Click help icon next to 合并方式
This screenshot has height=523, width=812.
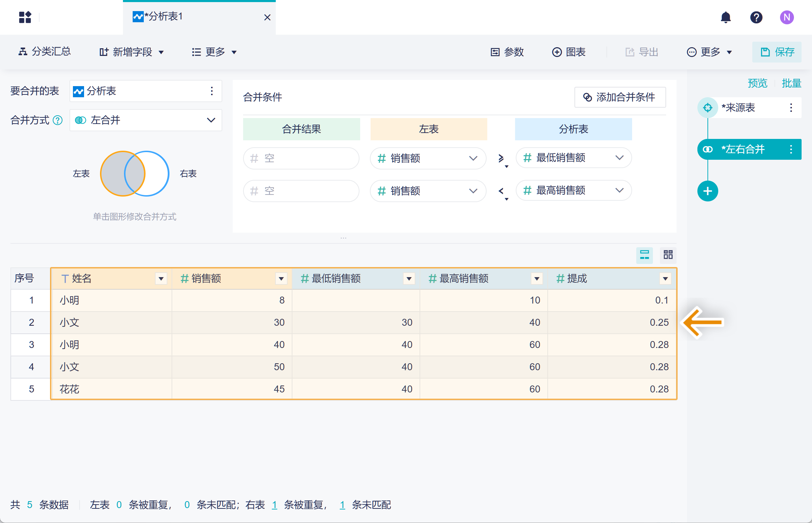[x=58, y=121]
